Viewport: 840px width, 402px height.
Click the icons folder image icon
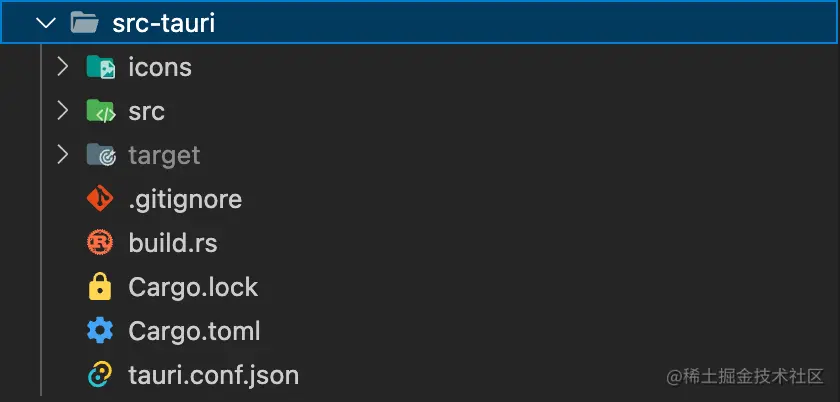(100, 68)
